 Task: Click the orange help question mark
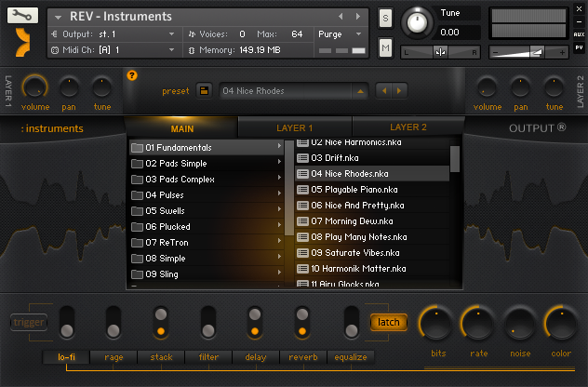point(131,75)
